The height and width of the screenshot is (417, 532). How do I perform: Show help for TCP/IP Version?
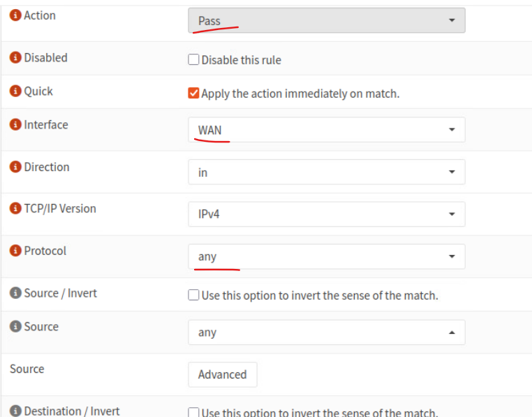point(15,208)
